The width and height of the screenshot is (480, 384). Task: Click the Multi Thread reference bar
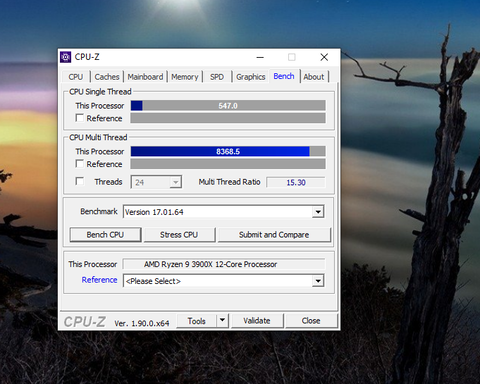point(228,164)
